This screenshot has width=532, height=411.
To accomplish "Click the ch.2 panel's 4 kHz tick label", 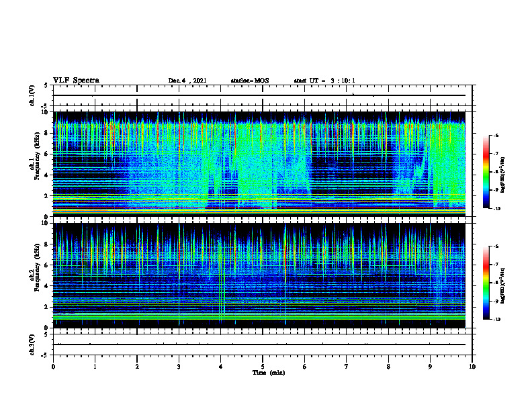I will (47, 286).
